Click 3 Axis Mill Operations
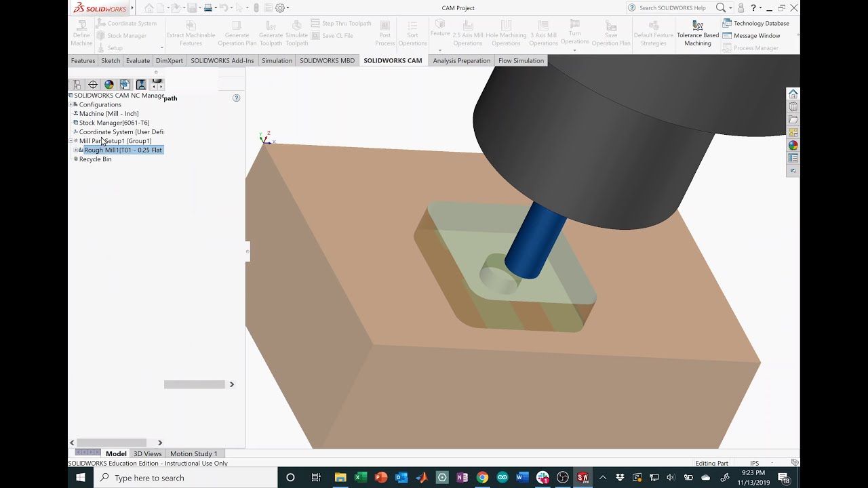This screenshot has height=488, width=868. (543, 34)
